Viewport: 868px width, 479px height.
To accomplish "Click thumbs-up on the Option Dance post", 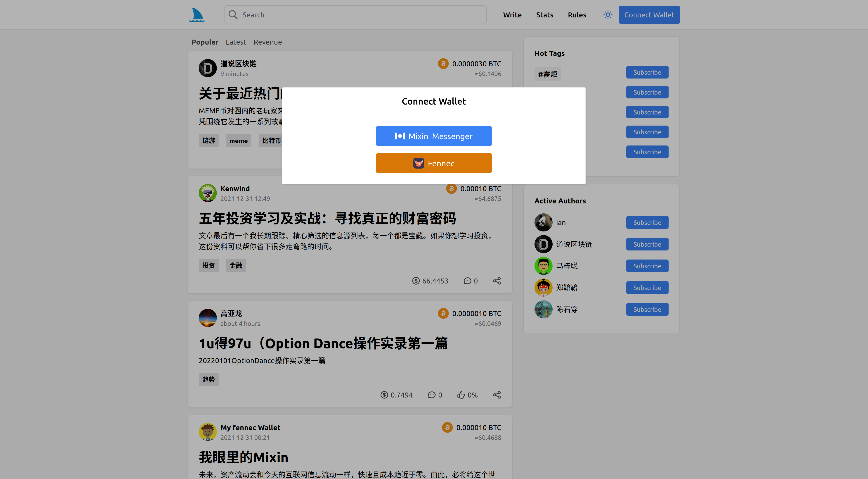I will click(x=461, y=395).
